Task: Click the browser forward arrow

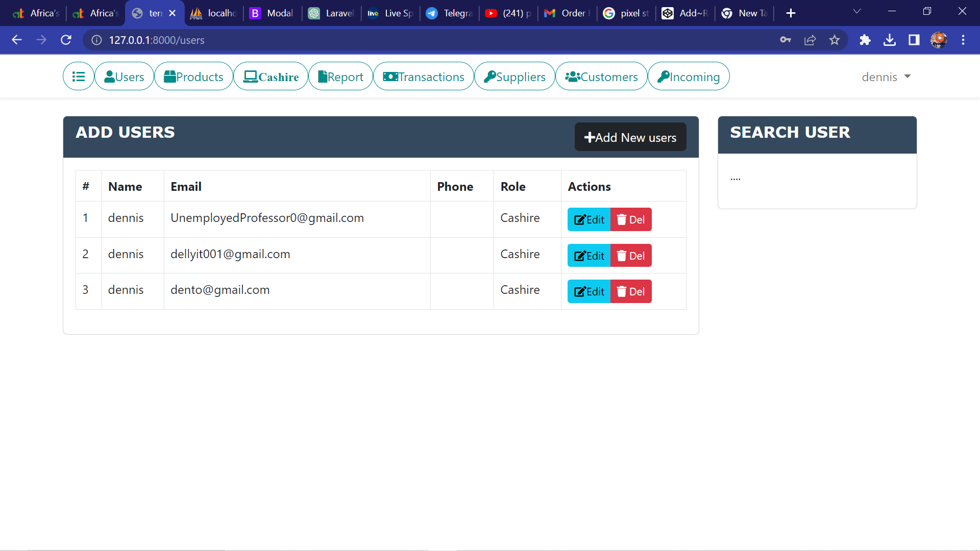Action: coord(41,40)
